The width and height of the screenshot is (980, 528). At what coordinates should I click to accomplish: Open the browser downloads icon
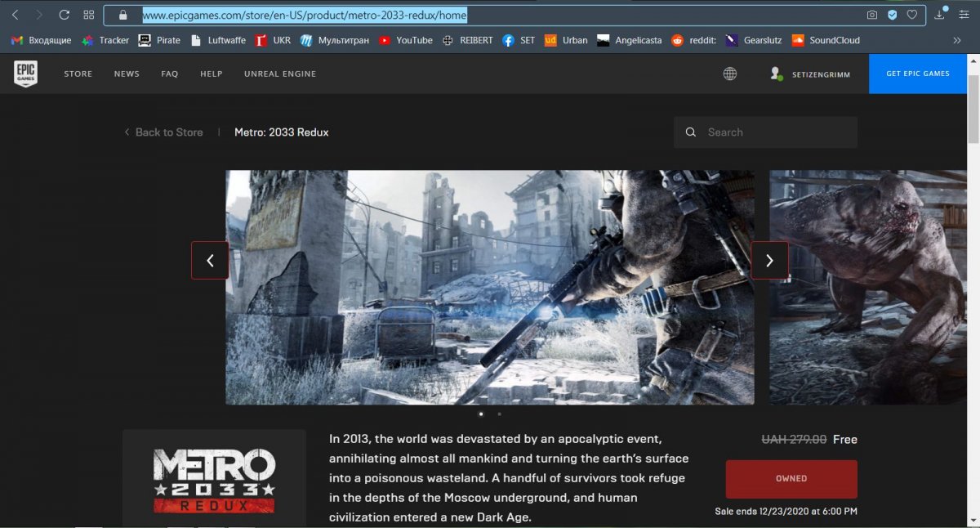click(x=940, y=15)
